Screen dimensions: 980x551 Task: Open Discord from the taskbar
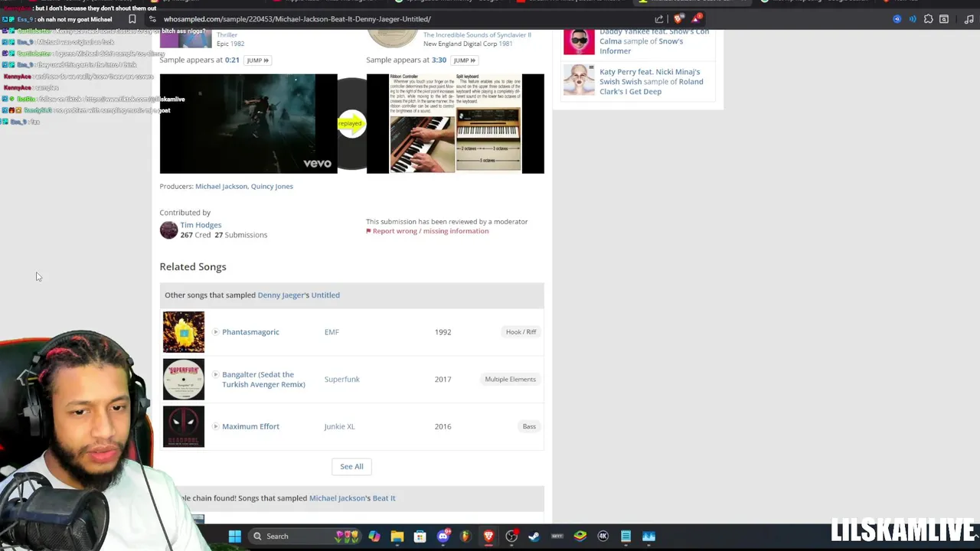443,536
